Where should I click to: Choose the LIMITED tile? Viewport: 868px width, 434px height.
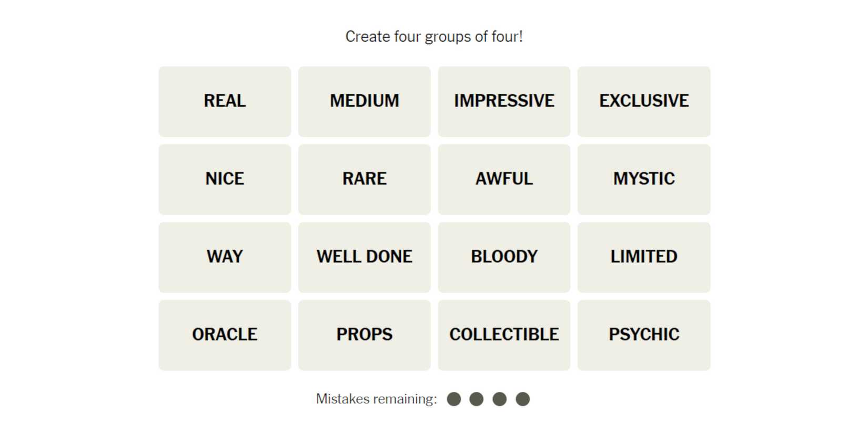coord(643,257)
